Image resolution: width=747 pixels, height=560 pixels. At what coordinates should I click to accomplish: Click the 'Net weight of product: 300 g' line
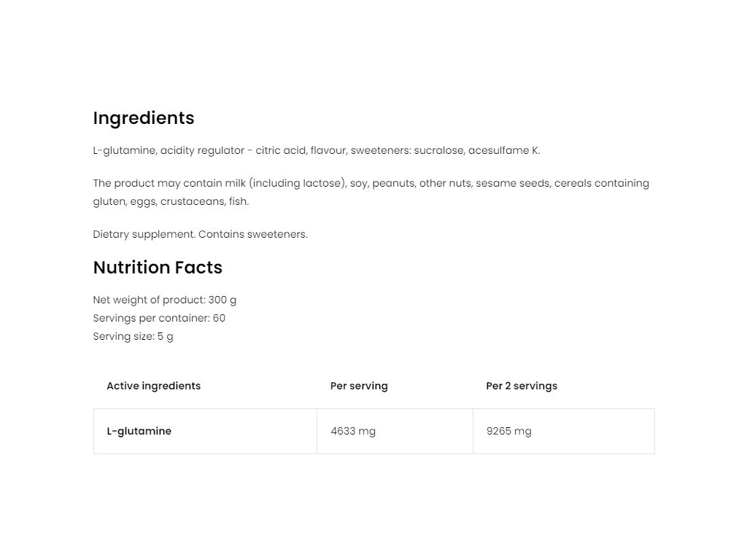coord(164,300)
